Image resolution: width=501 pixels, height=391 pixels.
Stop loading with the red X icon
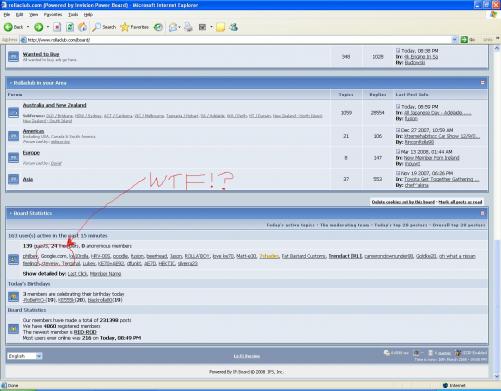pyautogui.click(x=57, y=27)
